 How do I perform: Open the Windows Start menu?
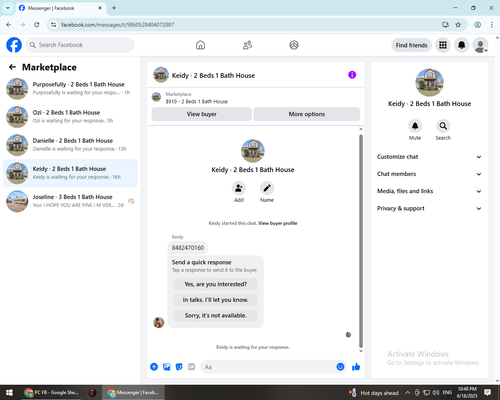click(x=9, y=393)
